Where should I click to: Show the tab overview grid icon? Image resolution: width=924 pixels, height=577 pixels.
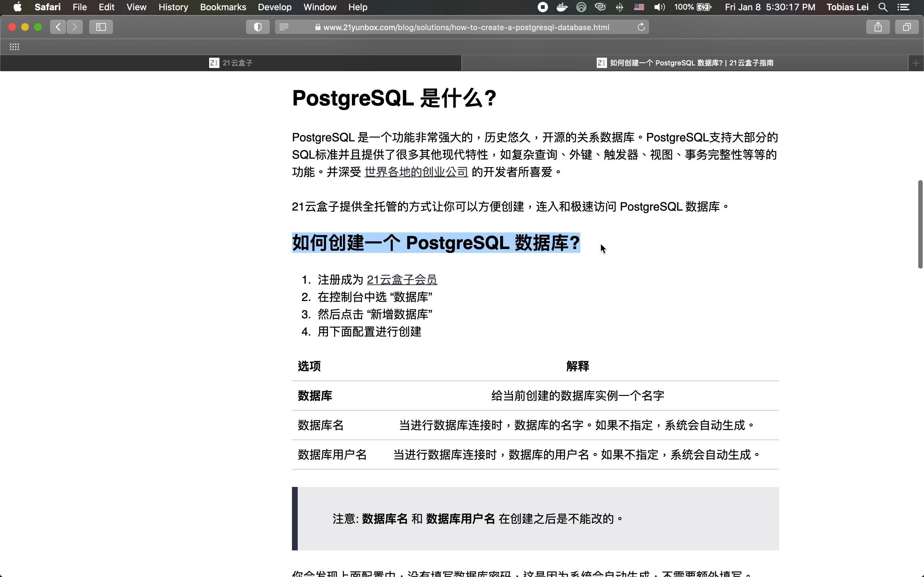pos(907,27)
